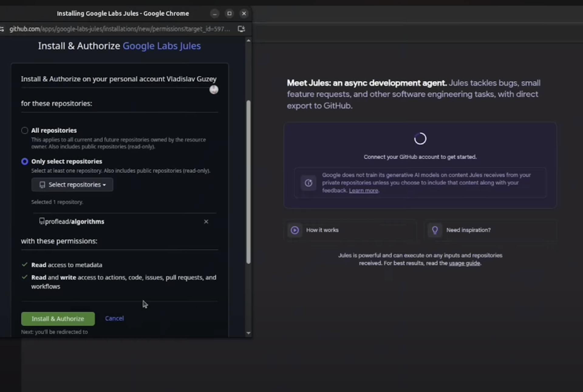Open the Learn more link
The width and height of the screenshot is (583, 392).
pyautogui.click(x=363, y=191)
